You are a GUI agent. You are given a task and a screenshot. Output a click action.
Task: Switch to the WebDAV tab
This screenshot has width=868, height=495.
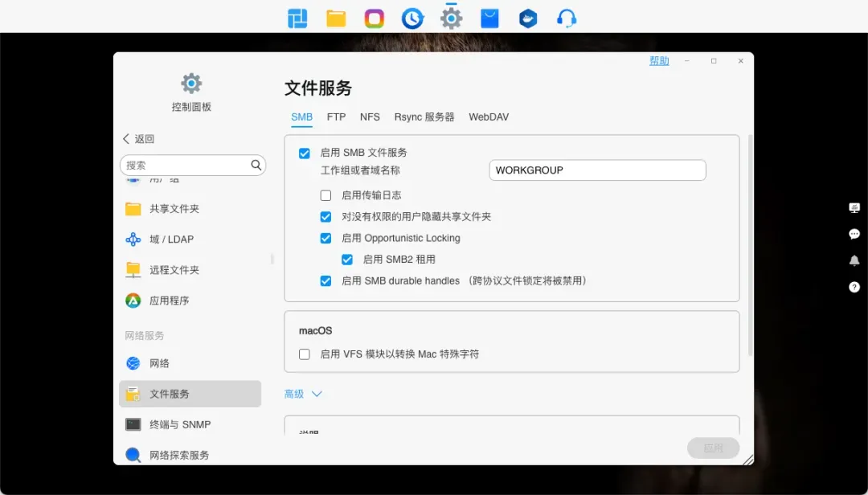click(x=489, y=117)
